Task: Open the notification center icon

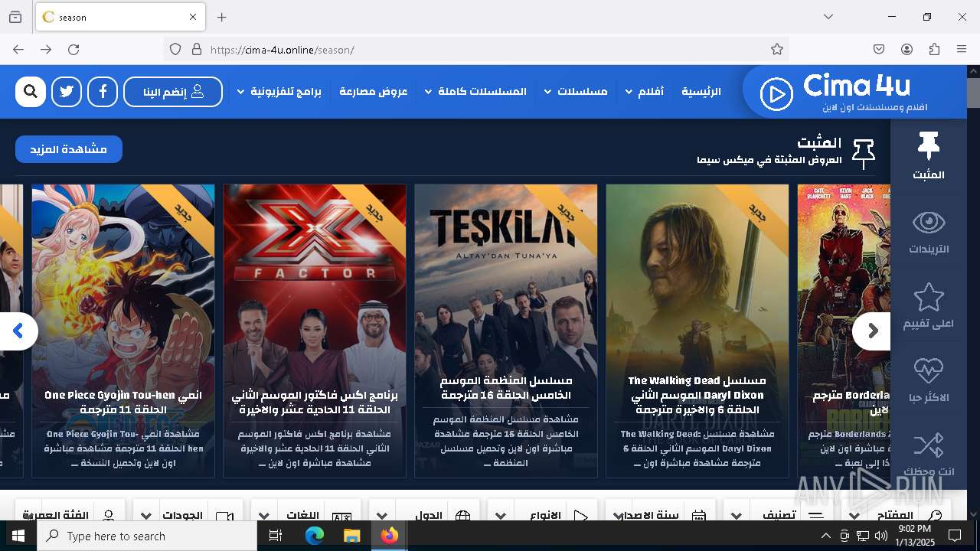Action: click(955, 536)
